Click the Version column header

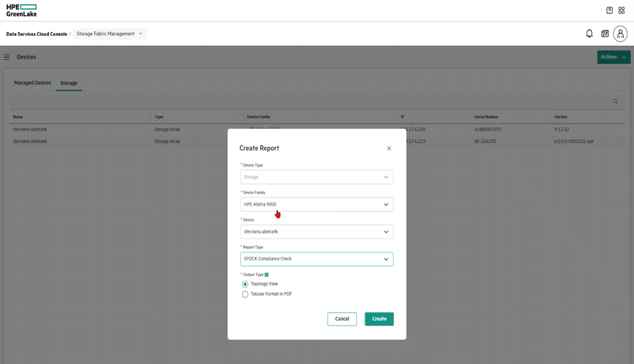click(x=561, y=117)
